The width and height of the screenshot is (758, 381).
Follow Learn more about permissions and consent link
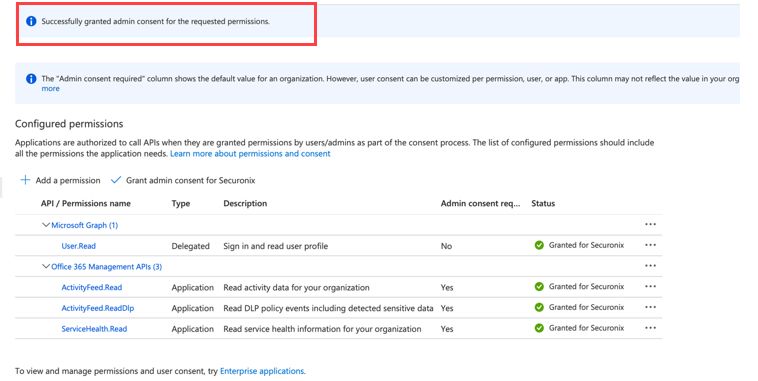tap(250, 154)
